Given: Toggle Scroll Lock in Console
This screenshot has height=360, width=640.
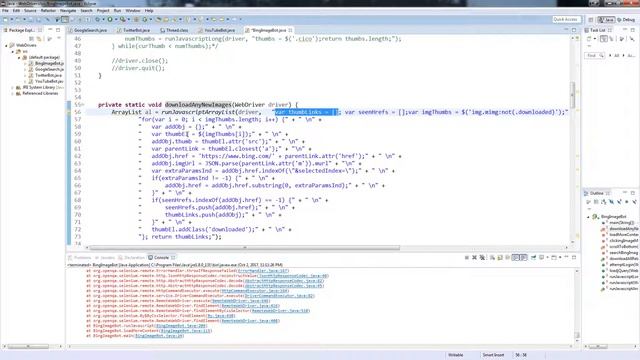Looking at the screenshot, I should pos(500,258).
